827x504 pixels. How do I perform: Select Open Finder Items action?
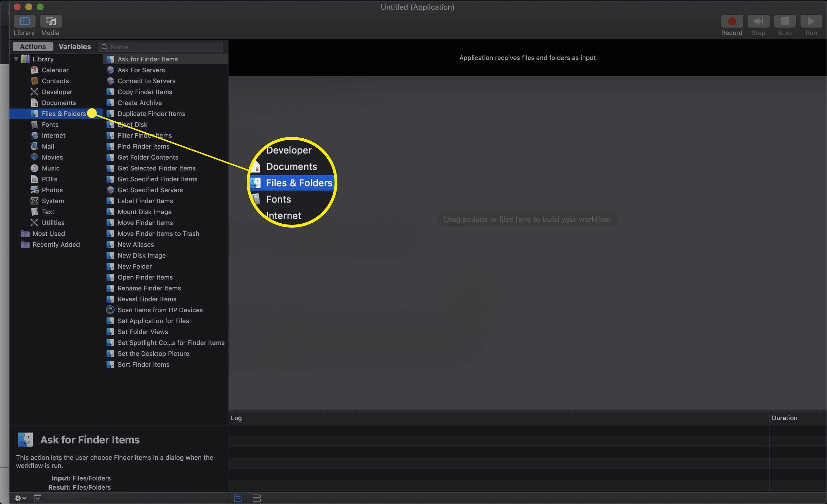pyautogui.click(x=166, y=277)
